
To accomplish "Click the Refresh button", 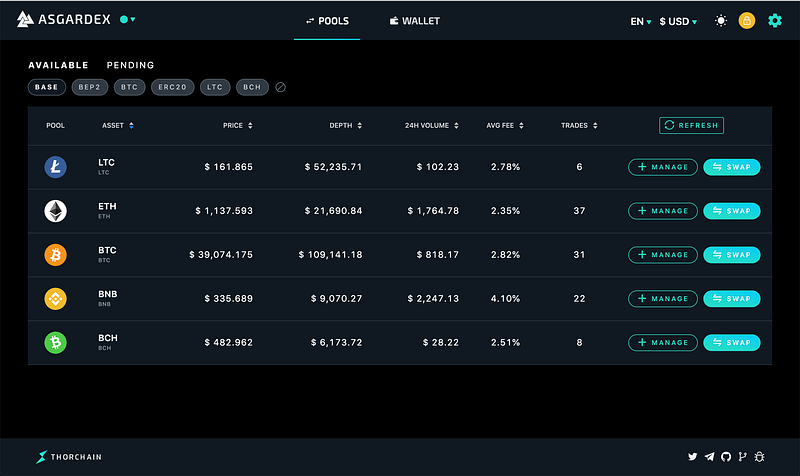I will (x=691, y=126).
